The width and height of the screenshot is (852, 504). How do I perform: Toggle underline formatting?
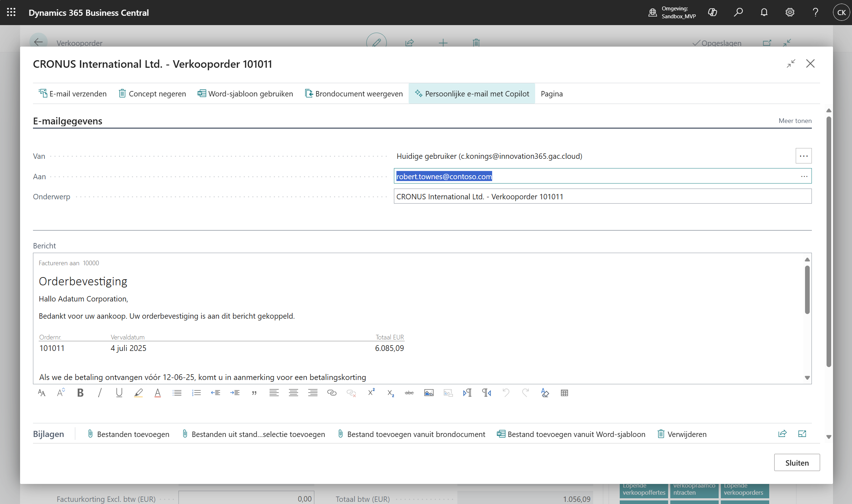(119, 393)
